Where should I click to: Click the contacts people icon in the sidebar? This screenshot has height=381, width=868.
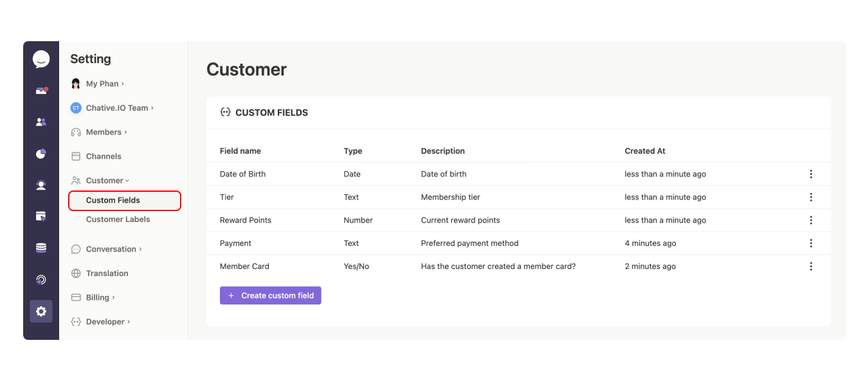tap(41, 122)
